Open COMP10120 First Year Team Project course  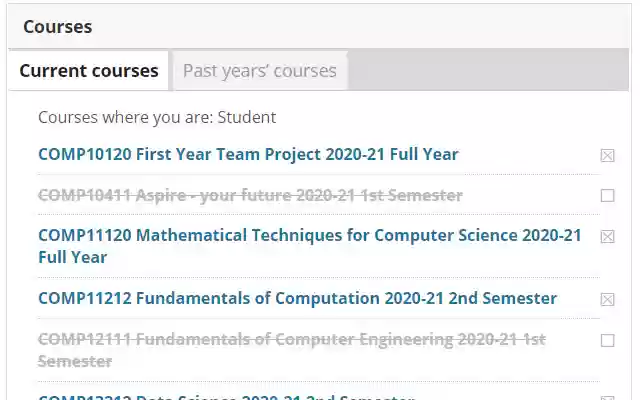tap(248, 154)
